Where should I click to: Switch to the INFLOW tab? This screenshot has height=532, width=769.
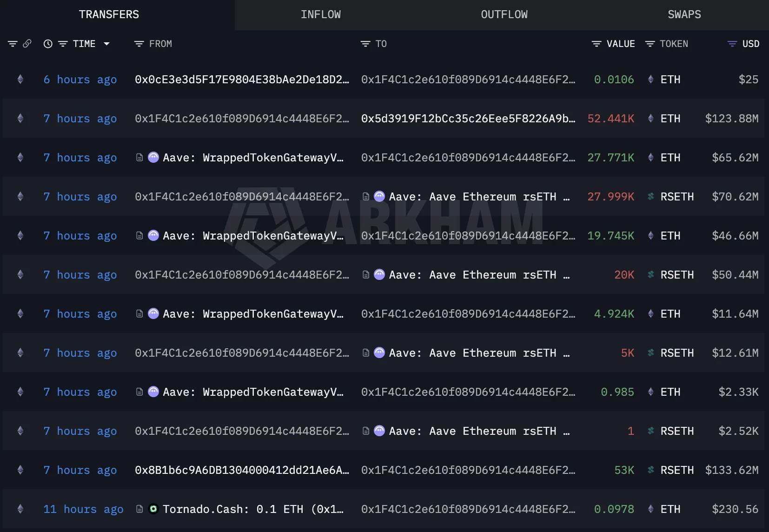click(x=320, y=15)
